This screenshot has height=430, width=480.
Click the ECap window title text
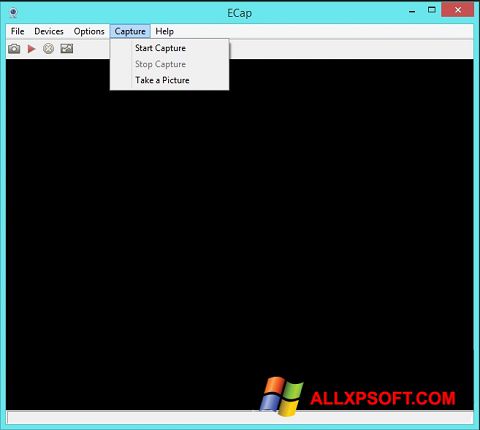click(x=239, y=13)
